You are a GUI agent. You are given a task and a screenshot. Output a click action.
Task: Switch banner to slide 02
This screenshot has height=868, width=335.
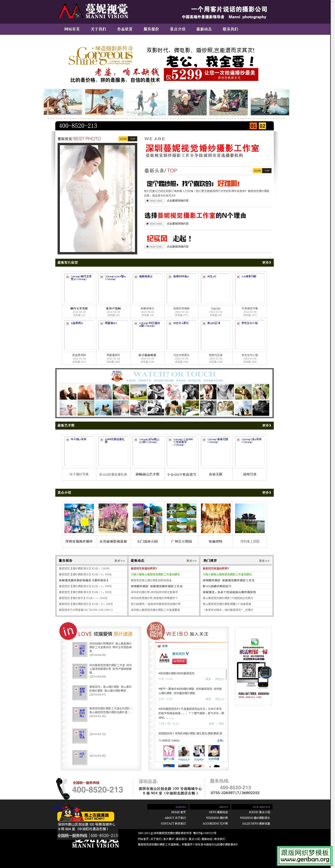coord(262,126)
